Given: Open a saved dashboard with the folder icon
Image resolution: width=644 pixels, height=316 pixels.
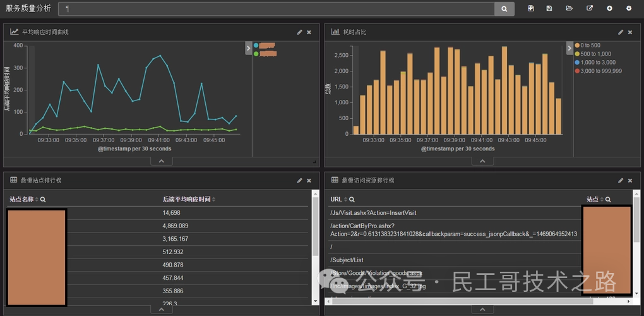Looking at the screenshot, I should coord(569,8).
